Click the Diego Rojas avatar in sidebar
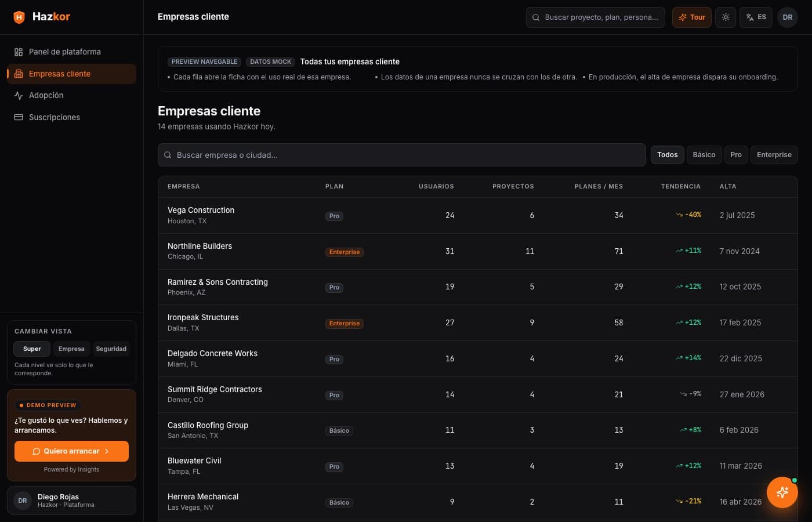This screenshot has height=522, width=812. coord(23,501)
